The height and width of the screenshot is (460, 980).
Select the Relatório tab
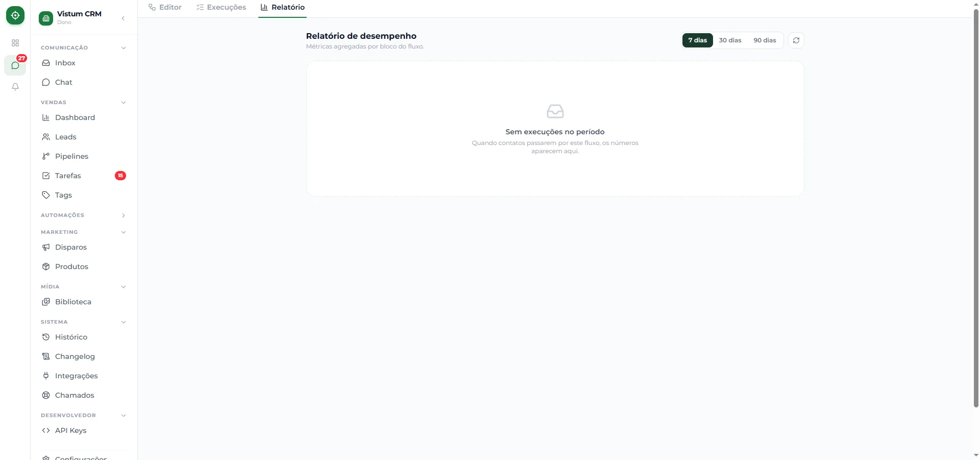click(x=282, y=7)
